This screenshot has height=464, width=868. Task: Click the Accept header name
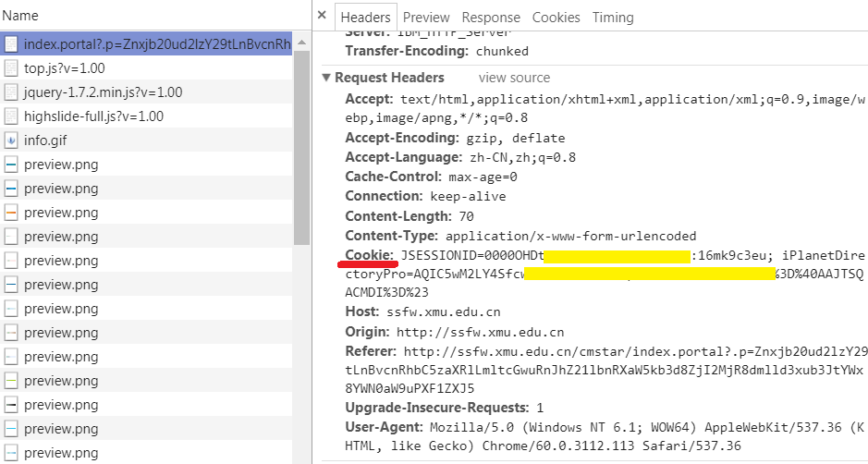[x=369, y=99]
